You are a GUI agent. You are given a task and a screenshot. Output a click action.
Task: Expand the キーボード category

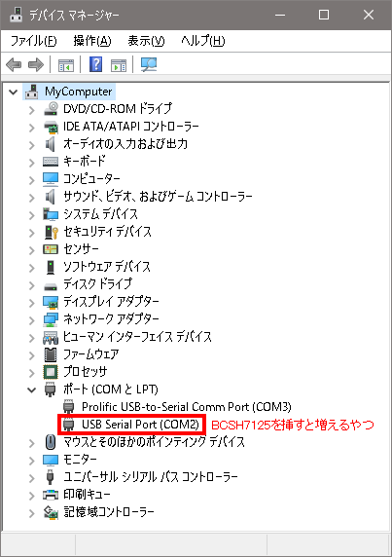pos(32,163)
